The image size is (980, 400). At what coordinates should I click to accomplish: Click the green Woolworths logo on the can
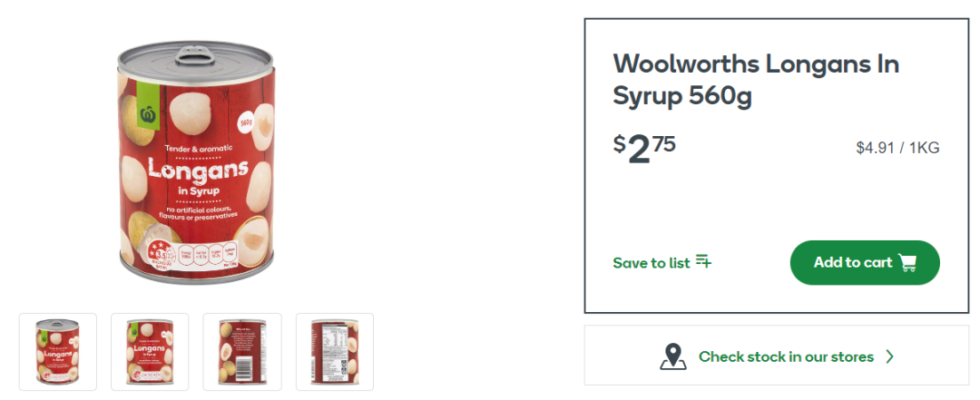coord(148,113)
